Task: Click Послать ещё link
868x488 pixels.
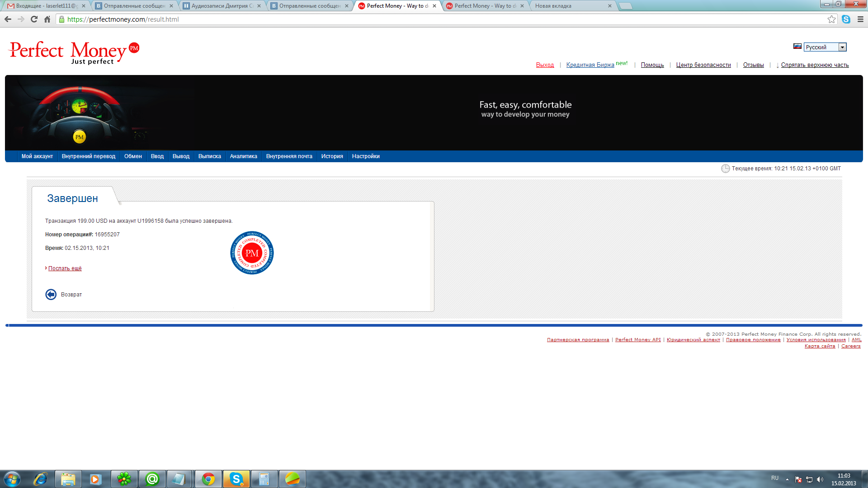Action: [65, 268]
